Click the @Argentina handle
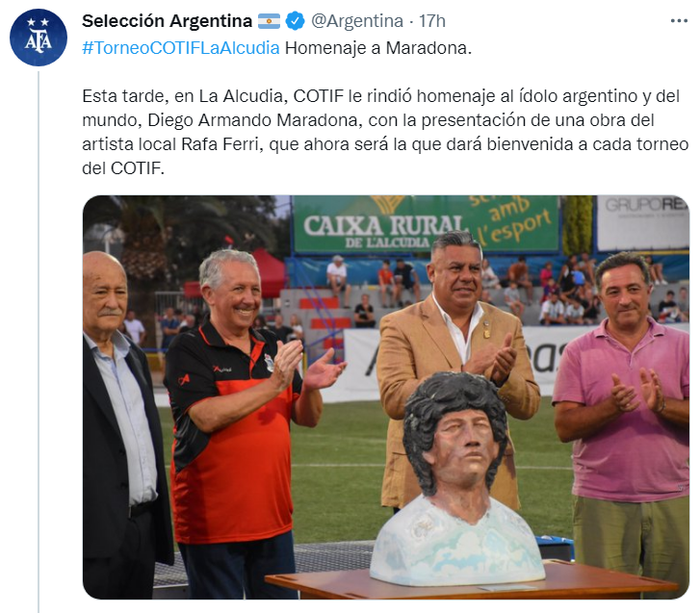The image size is (700, 613). (356, 21)
